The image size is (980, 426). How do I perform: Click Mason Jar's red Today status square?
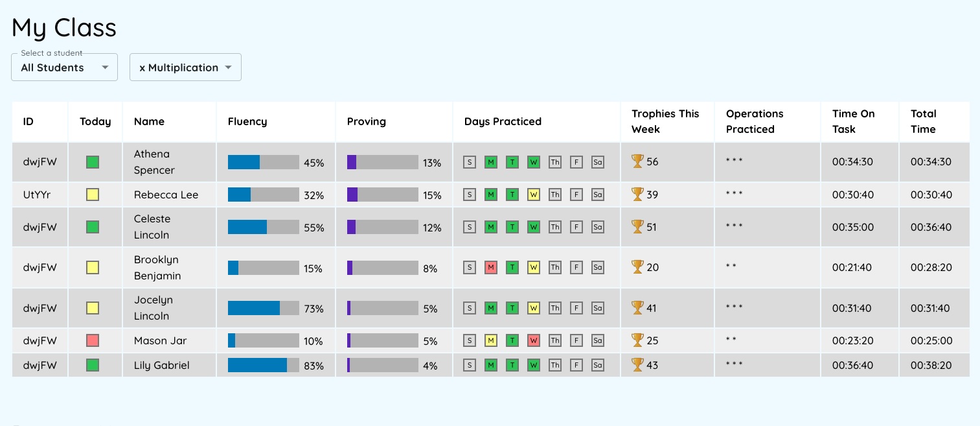(x=93, y=340)
